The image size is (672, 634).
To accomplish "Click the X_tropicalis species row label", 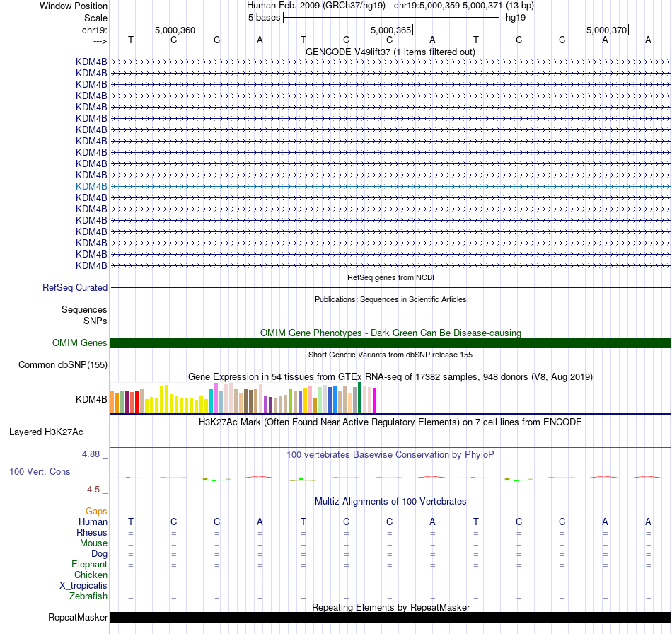I will click(83, 586).
